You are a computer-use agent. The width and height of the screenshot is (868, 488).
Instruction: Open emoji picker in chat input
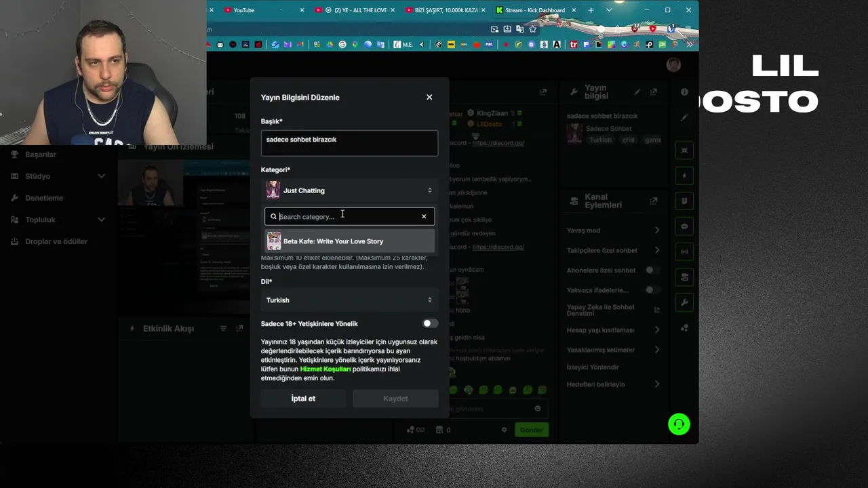(538, 409)
